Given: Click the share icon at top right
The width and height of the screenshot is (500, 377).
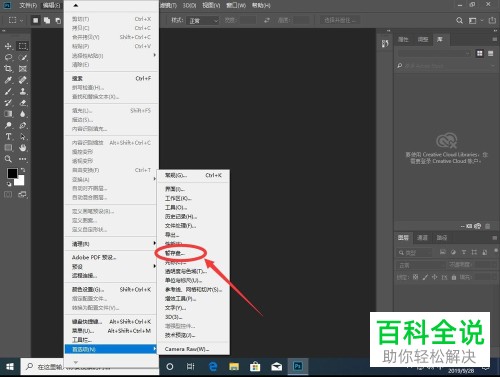Looking at the screenshot, I should pyautogui.click(x=492, y=21).
